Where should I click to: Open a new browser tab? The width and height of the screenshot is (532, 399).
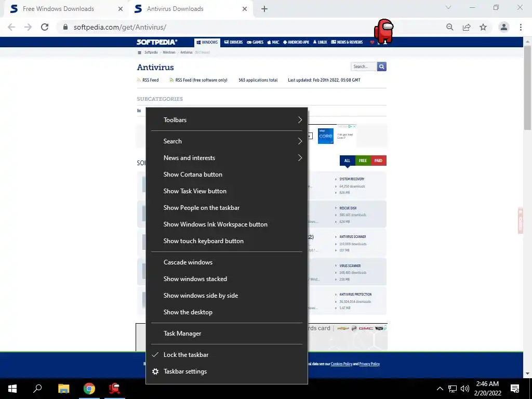pos(264,9)
